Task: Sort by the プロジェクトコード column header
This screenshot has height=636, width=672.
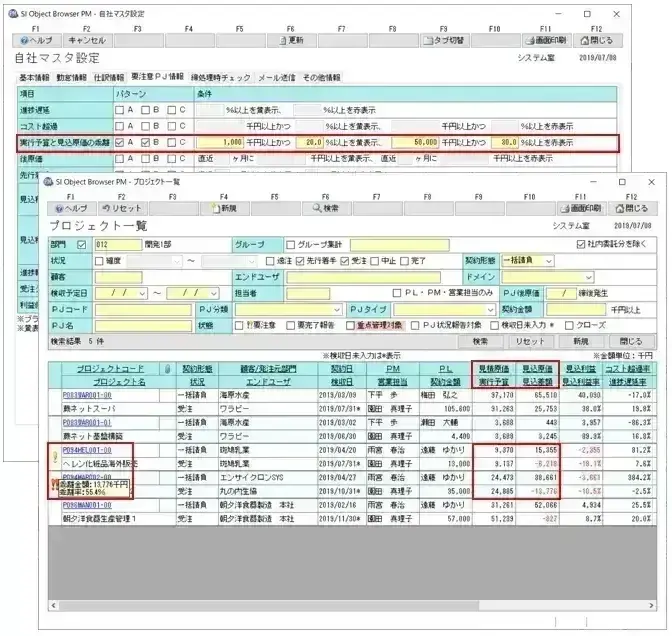Action: [111, 369]
